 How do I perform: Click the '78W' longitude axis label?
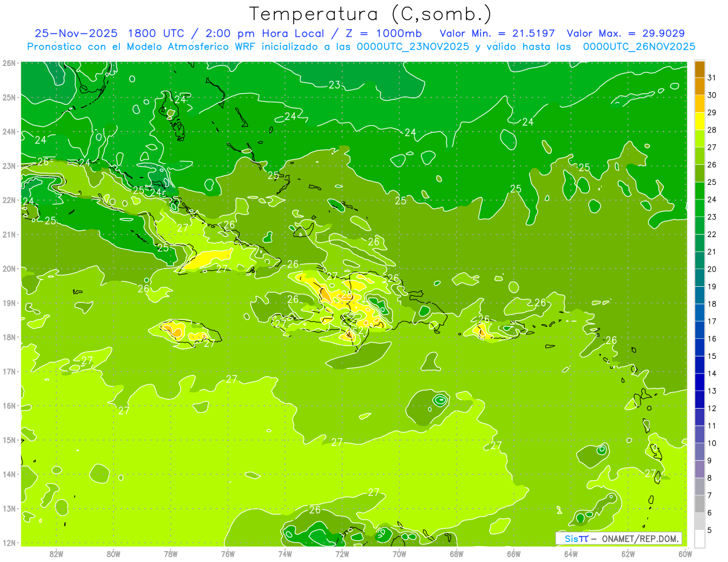[170, 554]
